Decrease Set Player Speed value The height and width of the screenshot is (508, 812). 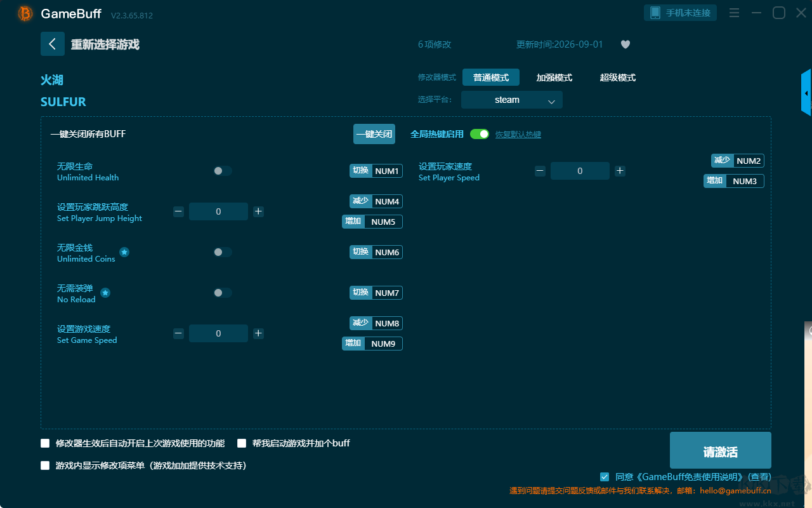[540, 171]
